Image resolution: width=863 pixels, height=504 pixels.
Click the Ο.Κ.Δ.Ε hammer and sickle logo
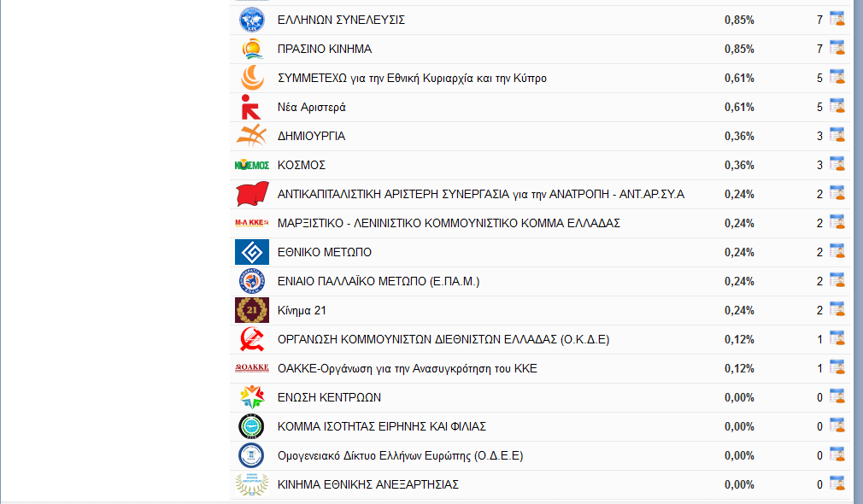click(x=251, y=339)
